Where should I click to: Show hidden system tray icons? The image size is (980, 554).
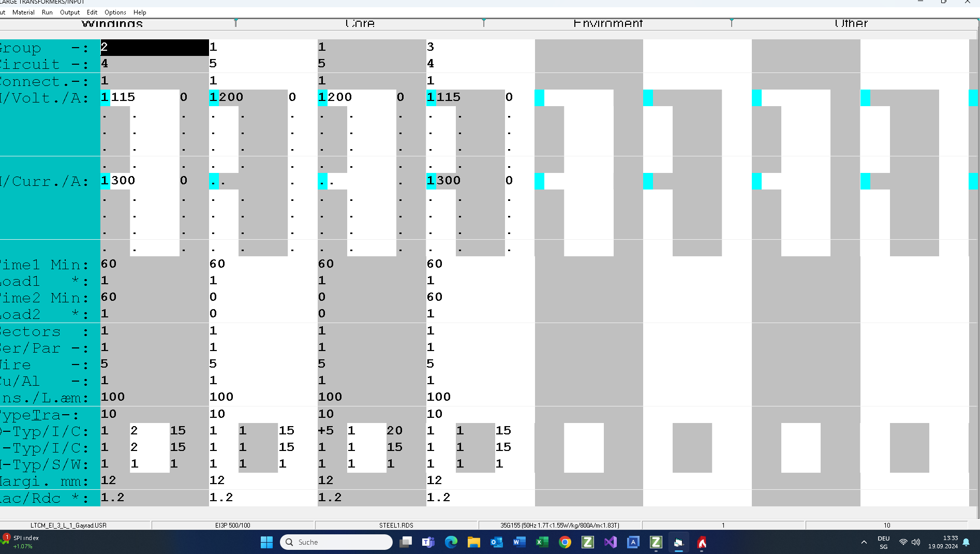[x=864, y=542]
